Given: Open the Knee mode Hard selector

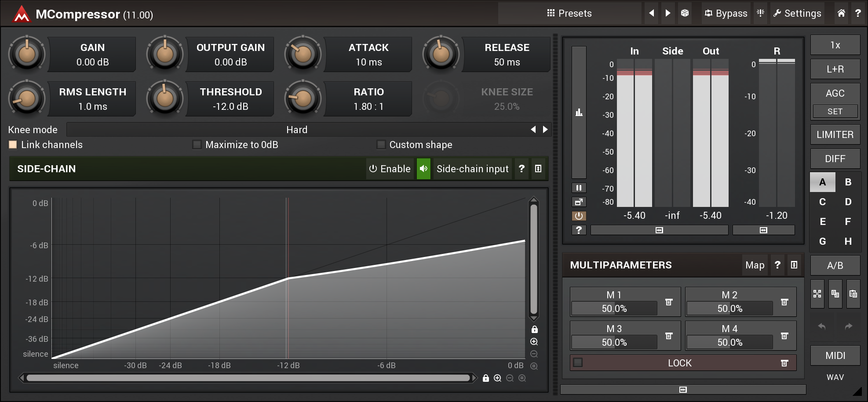Looking at the screenshot, I should tap(298, 130).
